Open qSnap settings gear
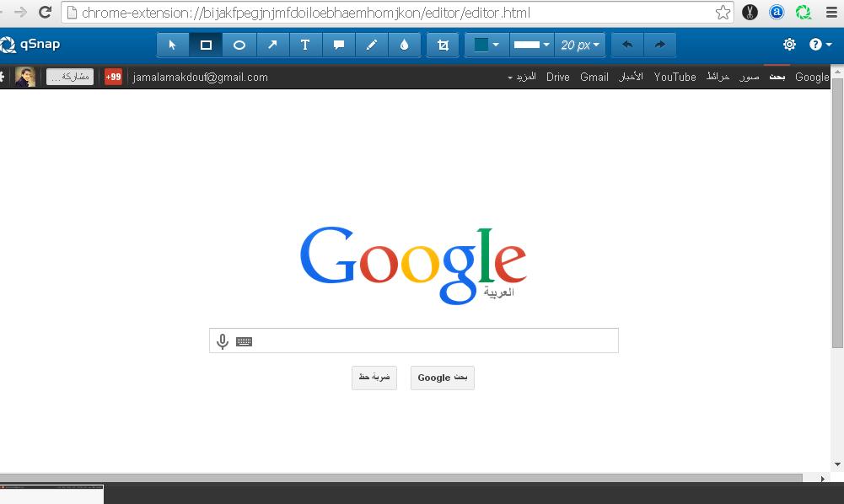Viewport: 844px width, 504px height. click(789, 44)
